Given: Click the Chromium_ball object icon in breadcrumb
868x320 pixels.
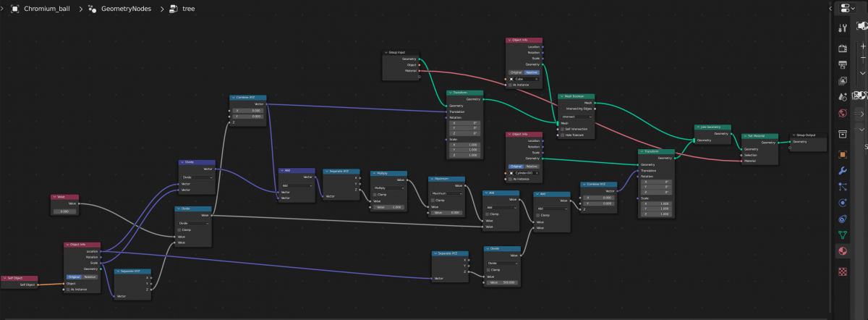Looking at the screenshot, I should (14, 9).
